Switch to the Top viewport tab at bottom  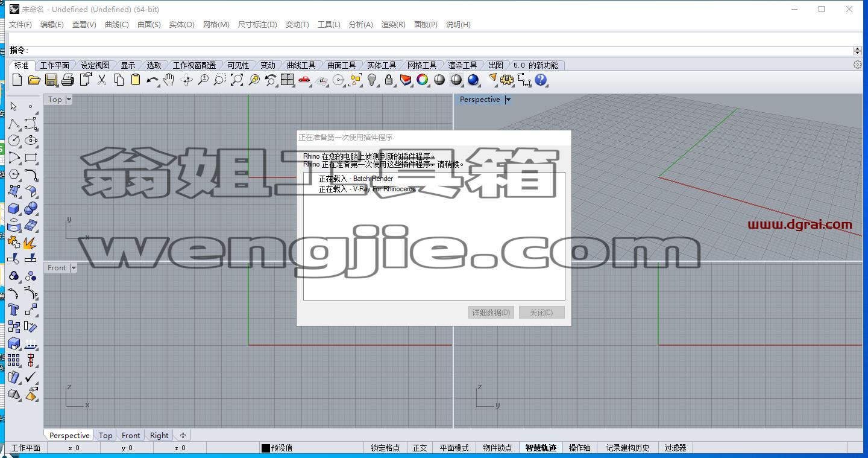[105, 436]
